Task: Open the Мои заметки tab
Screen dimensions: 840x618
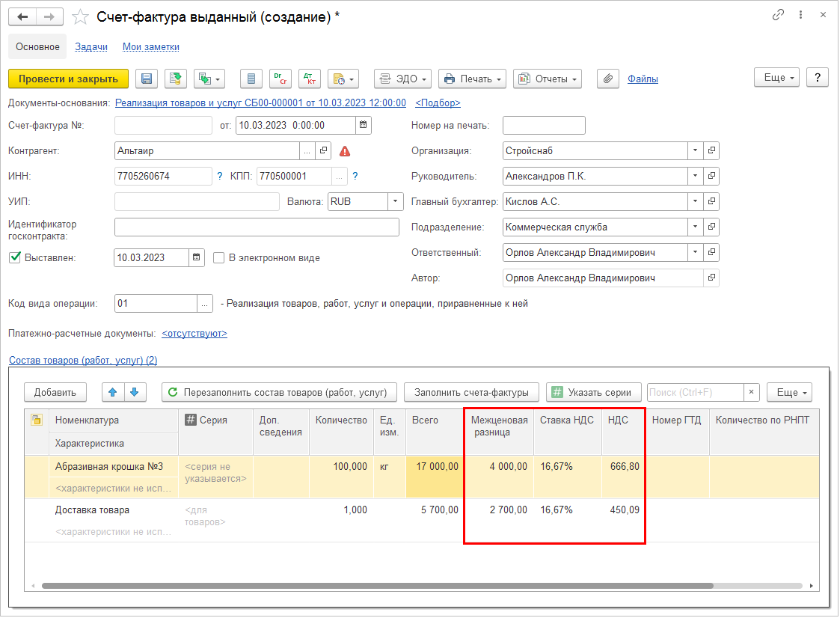Action: point(151,46)
